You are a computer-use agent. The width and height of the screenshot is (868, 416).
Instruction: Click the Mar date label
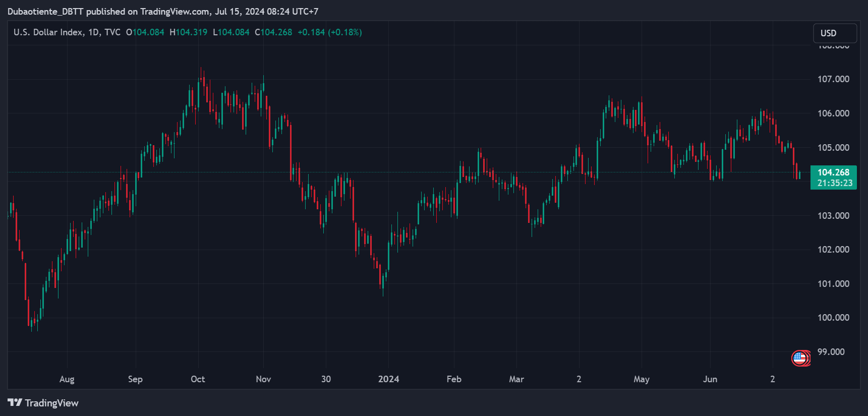pyautogui.click(x=516, y=379)
